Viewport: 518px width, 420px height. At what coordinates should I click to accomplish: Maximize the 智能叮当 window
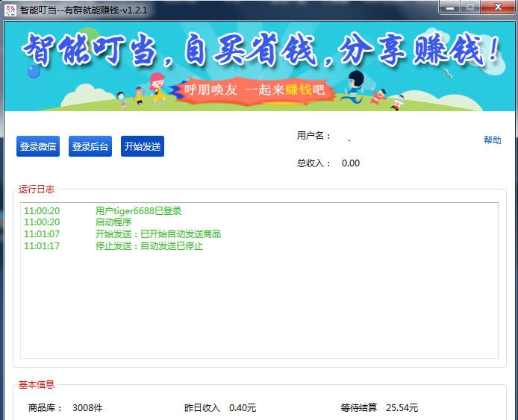[x=470, y=7]
